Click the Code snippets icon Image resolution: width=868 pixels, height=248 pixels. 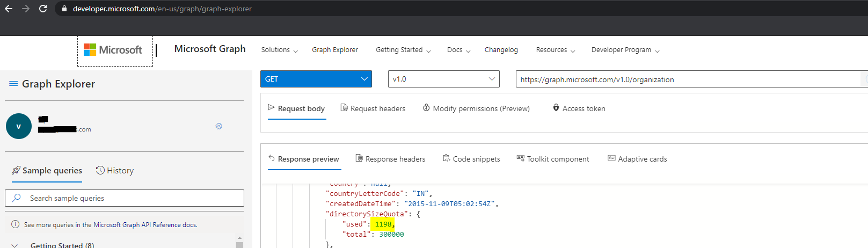446,158
